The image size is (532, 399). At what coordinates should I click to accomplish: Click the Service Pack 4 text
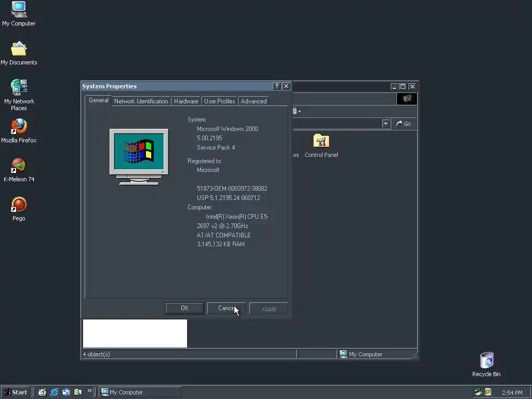[x=216, y=147]
